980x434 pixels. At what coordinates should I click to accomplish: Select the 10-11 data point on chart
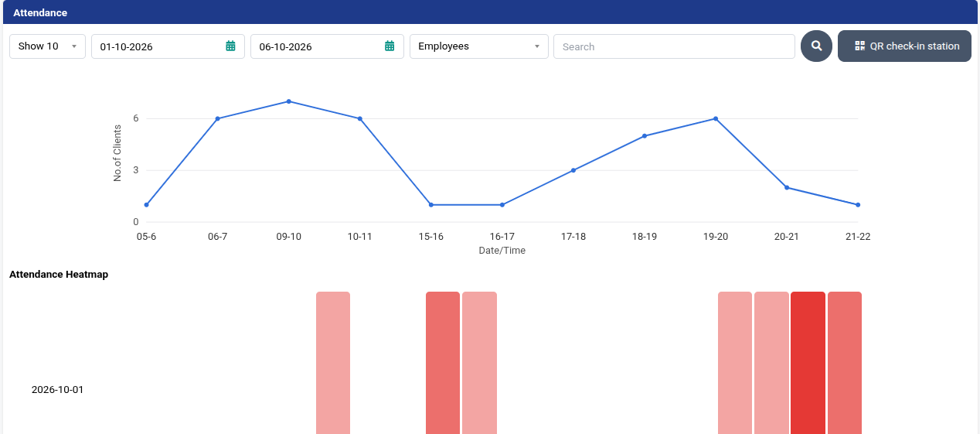pos(360,118)
